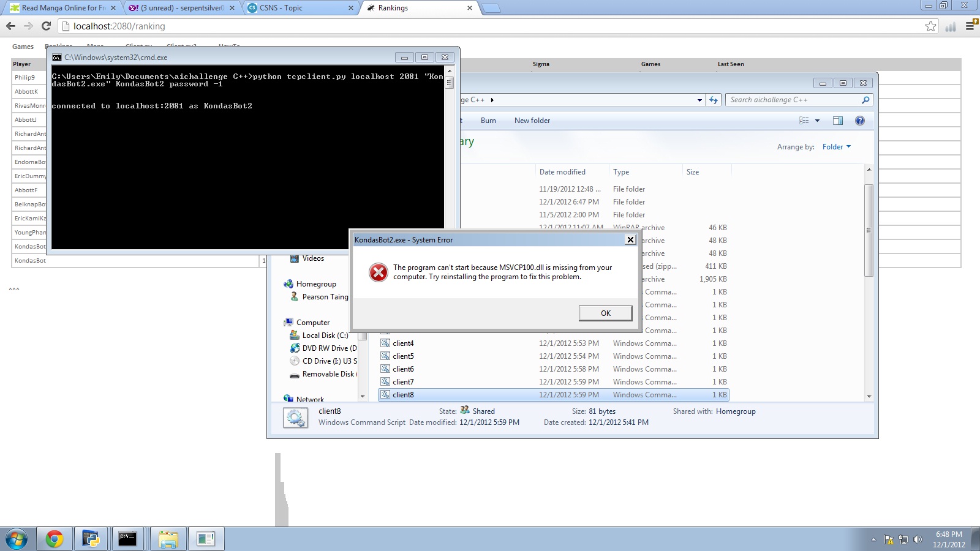The height and width of the screenshot is (551, 980).
Task: Click the volume speaker icon in system tray
Action: [x=918, y=539]
